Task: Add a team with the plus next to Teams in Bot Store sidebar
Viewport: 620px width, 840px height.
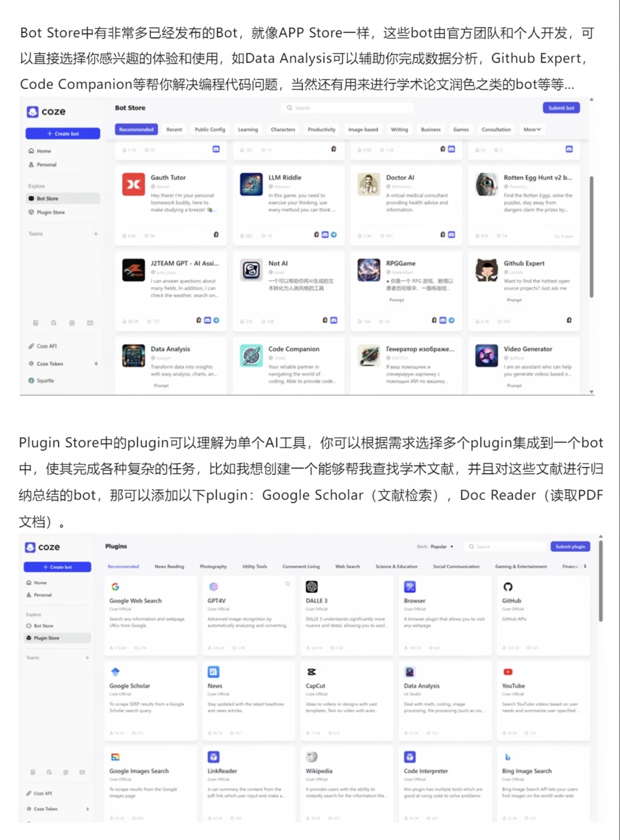Action: (96, 234)
